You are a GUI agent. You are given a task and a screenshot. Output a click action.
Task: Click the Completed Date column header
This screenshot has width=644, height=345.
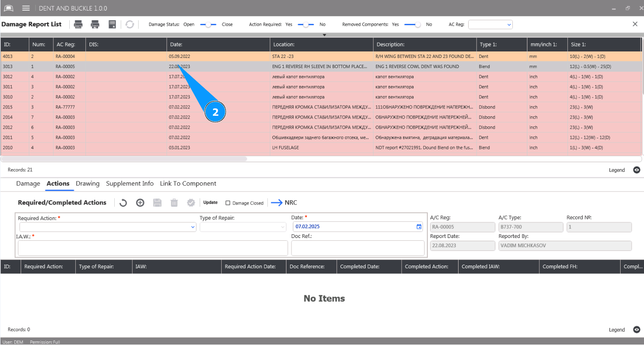pyautogui.click(x=370, y=266)
